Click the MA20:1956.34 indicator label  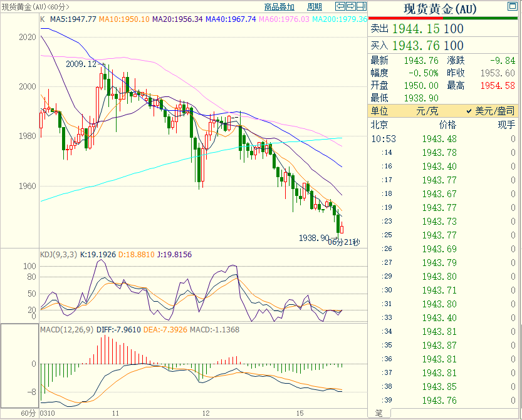(177, 19)
